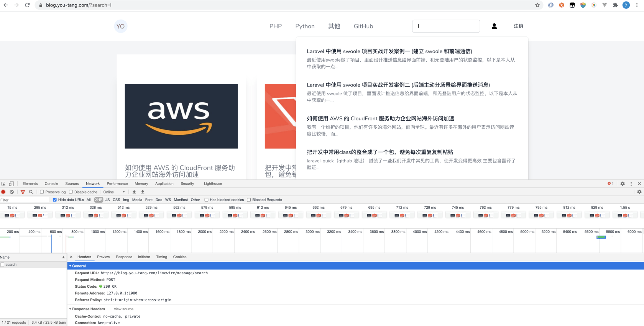Reload the blog.you-tang.com page
Image resolution: width=644 pixels, height=326 pixels.
[27, 5]
